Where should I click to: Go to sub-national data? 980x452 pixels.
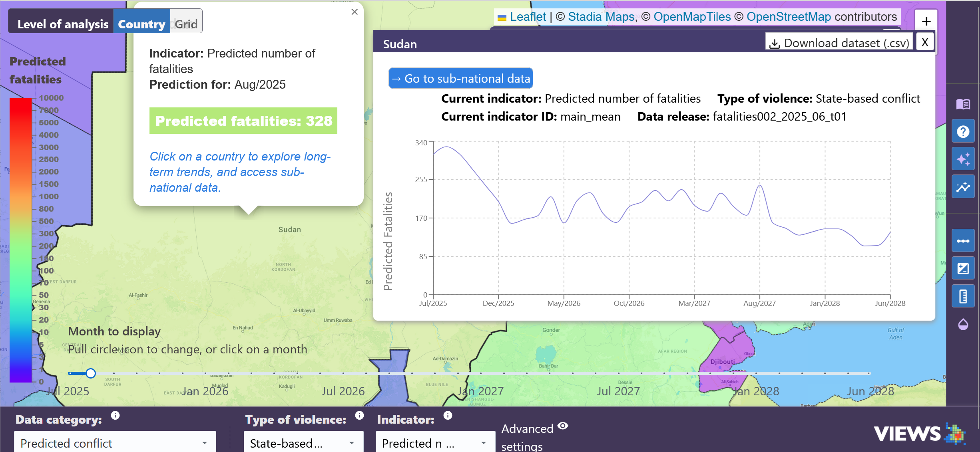[461, 78]
